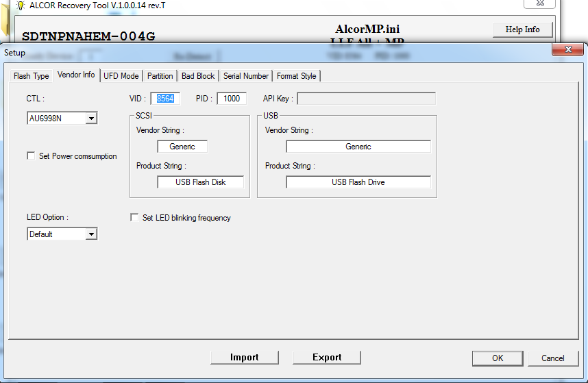
Task: Click SCSI Product String USB Flash Disk
Action: (201, 182)
